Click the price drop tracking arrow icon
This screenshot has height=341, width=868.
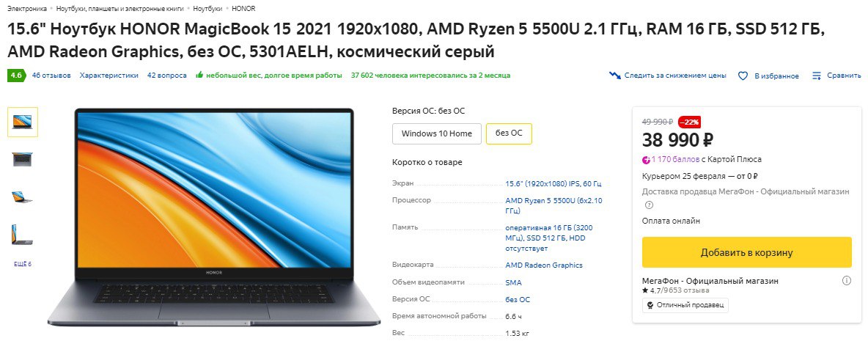click(x=614, y=76)
